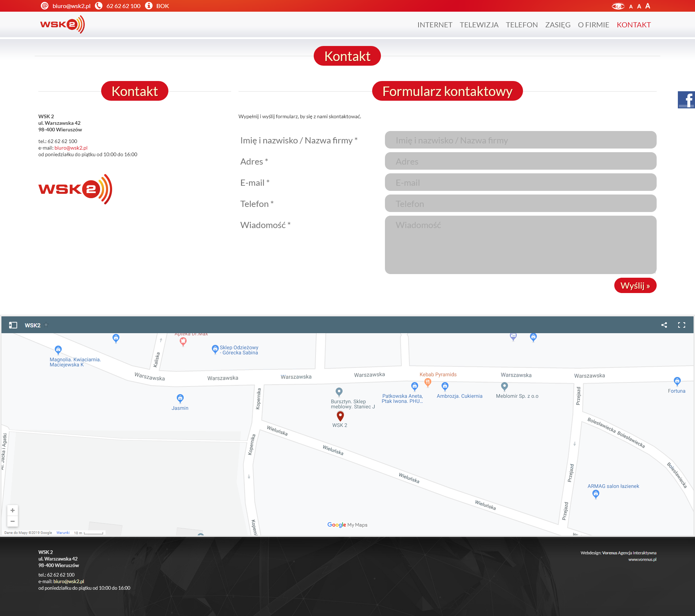Zoom in on the map
This screenshot has height=616, width=695.
pos(12,510)
